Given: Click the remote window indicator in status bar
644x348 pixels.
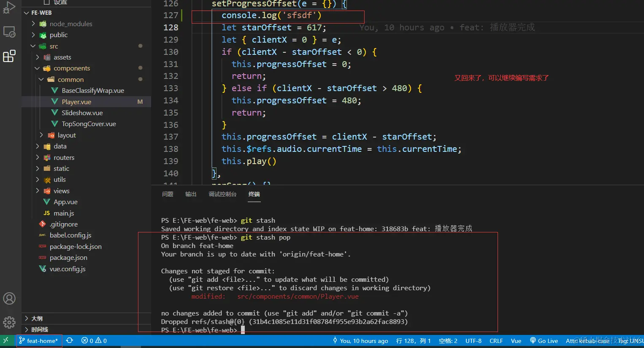Looking at the screenshot, I should coord(6,340).
